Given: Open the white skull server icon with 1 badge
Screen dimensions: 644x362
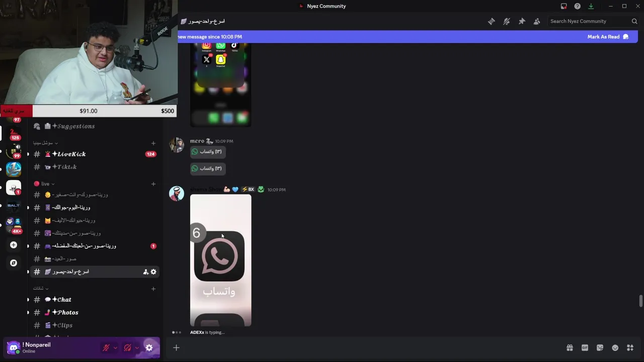Looking at the screenshot, I should pyautogui.click(x=14, y=188).
